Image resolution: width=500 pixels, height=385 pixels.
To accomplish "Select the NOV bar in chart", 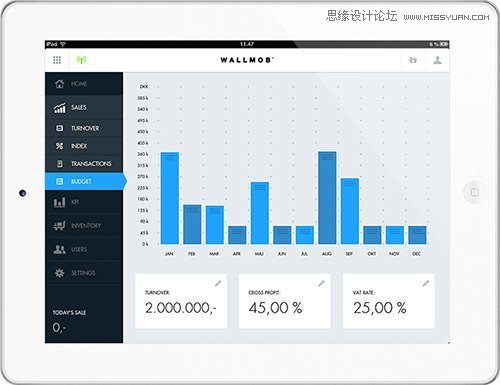I will point(395,235).
